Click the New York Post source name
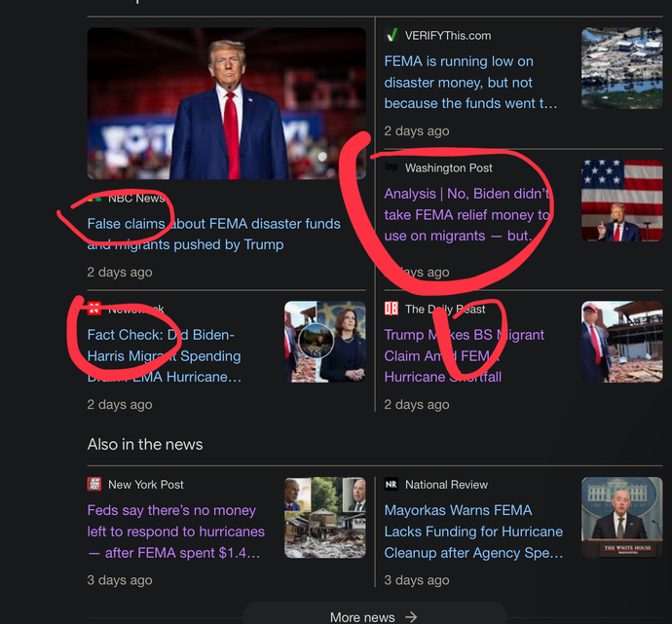The image size is (672, 624). coord(146,485)
